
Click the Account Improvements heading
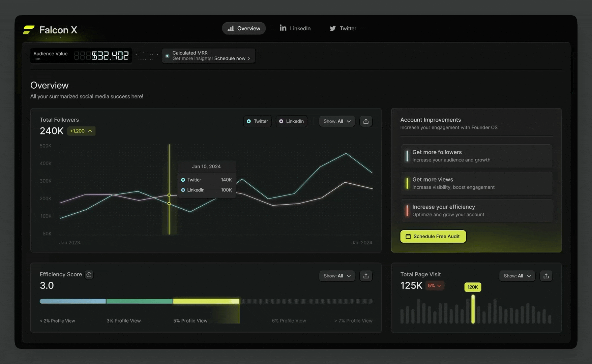(x=431, y=120)
